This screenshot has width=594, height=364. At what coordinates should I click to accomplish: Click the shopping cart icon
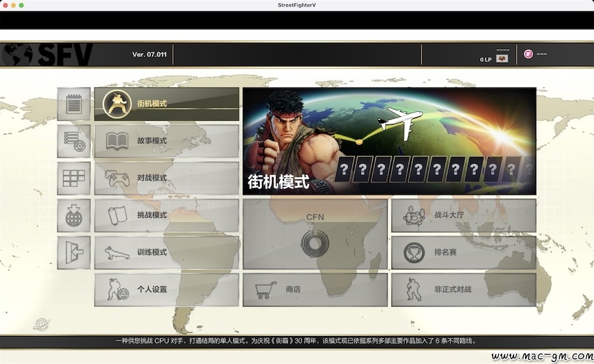coord(266,290)
